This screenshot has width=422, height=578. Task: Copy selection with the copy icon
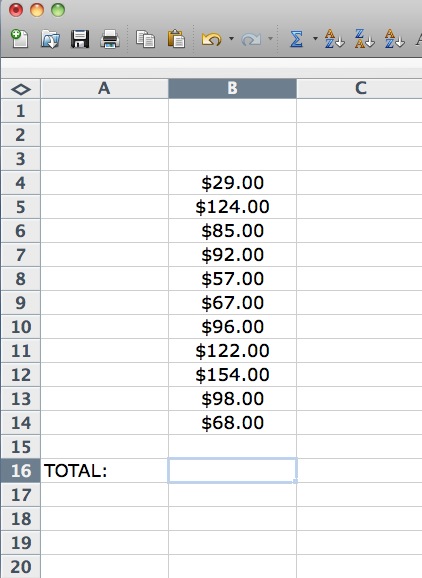145,39
